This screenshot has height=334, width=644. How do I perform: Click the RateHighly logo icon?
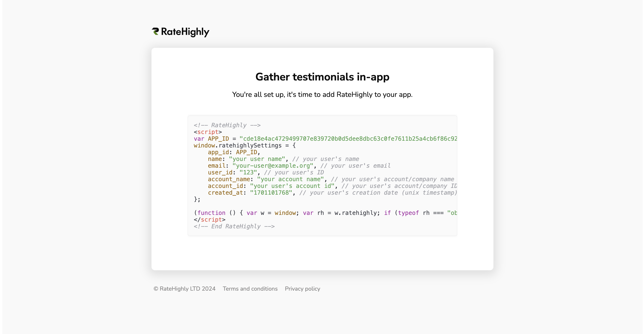pyautogui.click(x=155, y=31)
